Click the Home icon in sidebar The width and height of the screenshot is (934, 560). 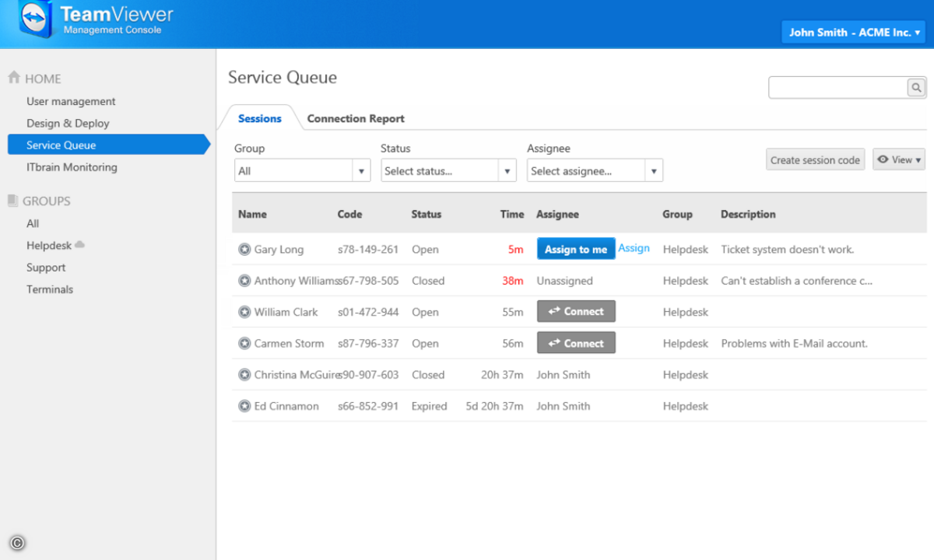point(13,78)
